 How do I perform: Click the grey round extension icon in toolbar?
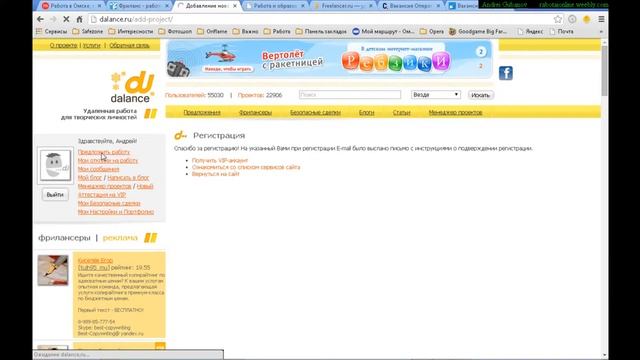coord(572,19)
